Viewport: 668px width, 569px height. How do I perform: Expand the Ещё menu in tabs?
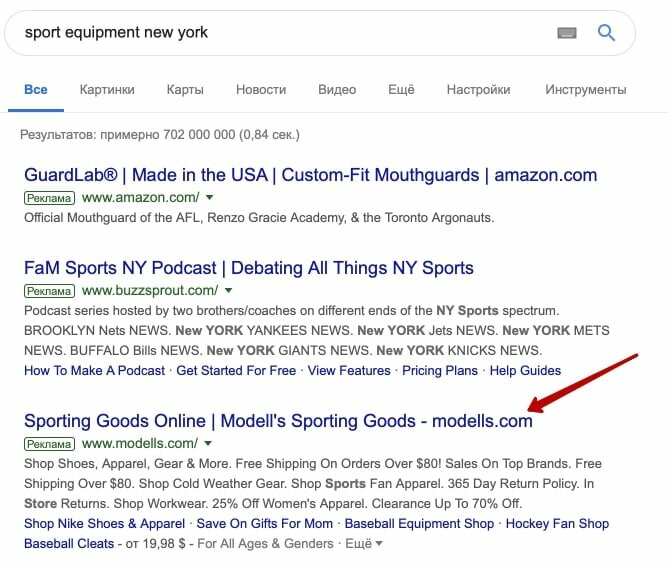coord(400,90)
